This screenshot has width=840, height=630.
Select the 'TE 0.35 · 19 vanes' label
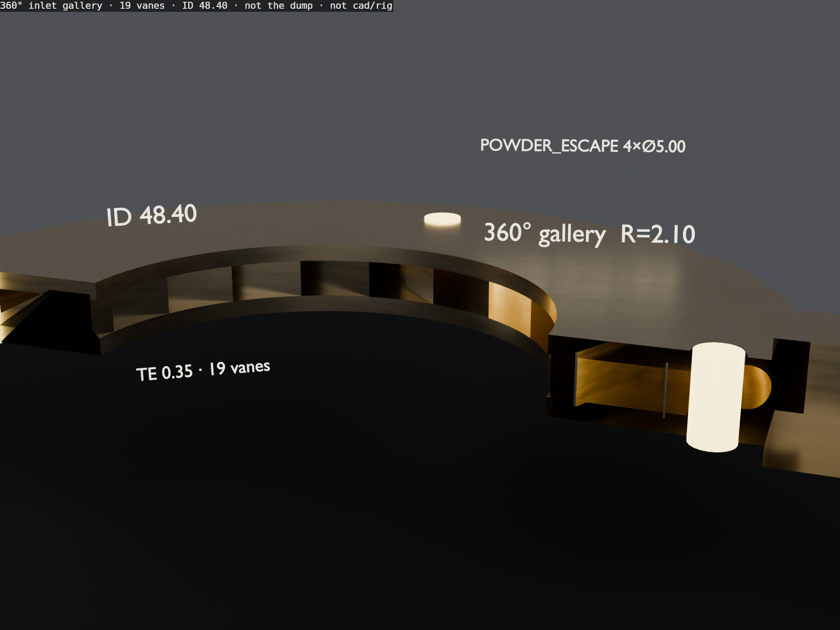(x=203, y=371)
